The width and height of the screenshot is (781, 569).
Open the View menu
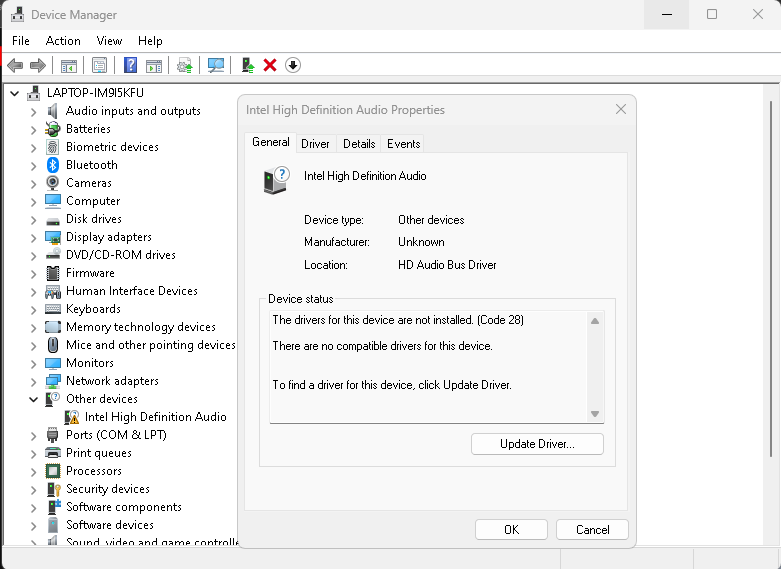[x=109, y=41]
